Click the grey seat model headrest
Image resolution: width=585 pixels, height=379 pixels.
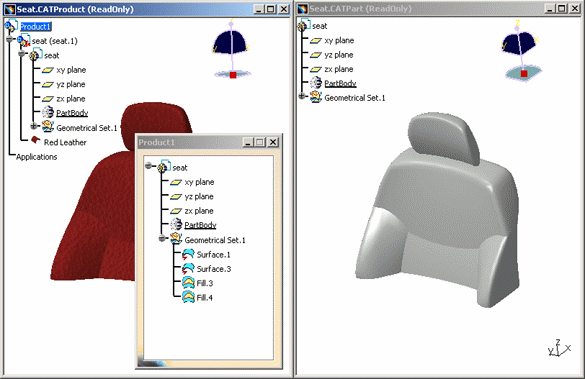pyautogui.click(x=443, y=139)
